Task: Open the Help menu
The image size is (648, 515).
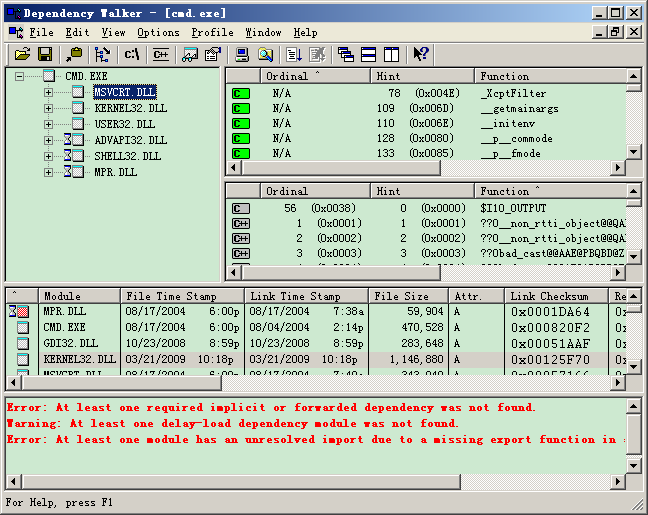Action: [x=305, y=32]
